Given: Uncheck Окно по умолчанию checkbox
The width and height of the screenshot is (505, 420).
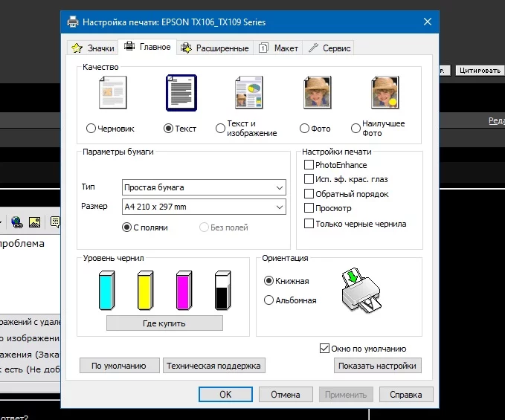Looking at the screenshot, I should [x=324, y=348].
